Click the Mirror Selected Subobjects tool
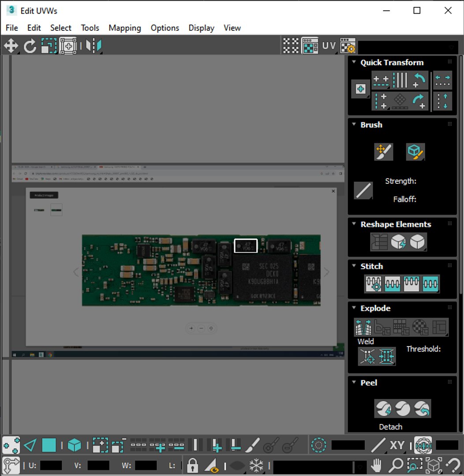 point(94,46)
